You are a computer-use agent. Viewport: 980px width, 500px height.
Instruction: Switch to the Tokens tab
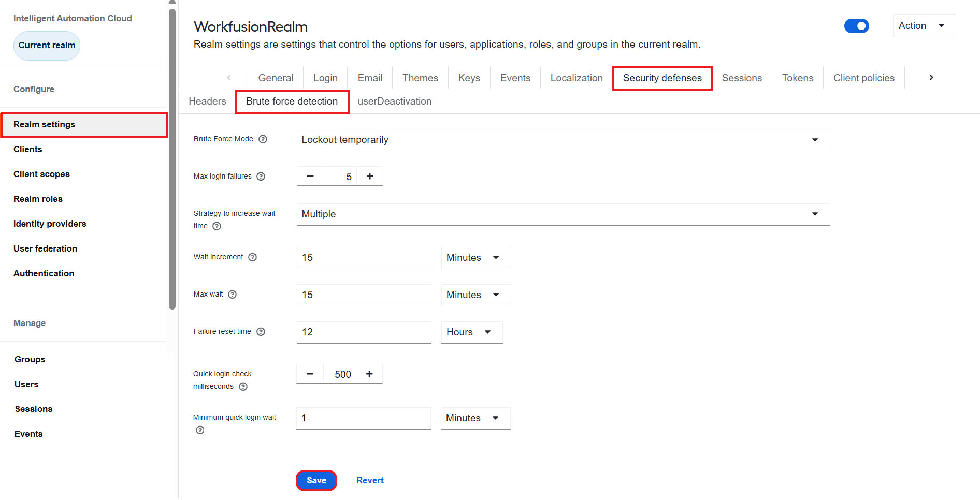[x=798, y=78]
